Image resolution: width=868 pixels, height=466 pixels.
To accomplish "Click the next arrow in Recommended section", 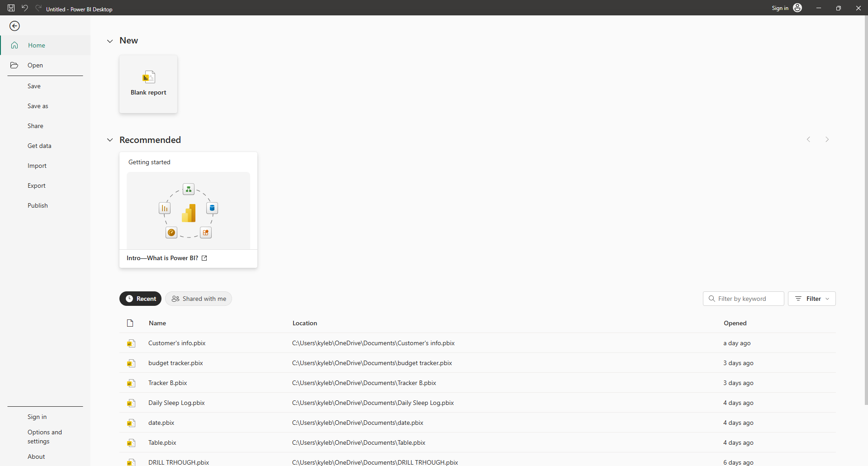I will (827, 139).
